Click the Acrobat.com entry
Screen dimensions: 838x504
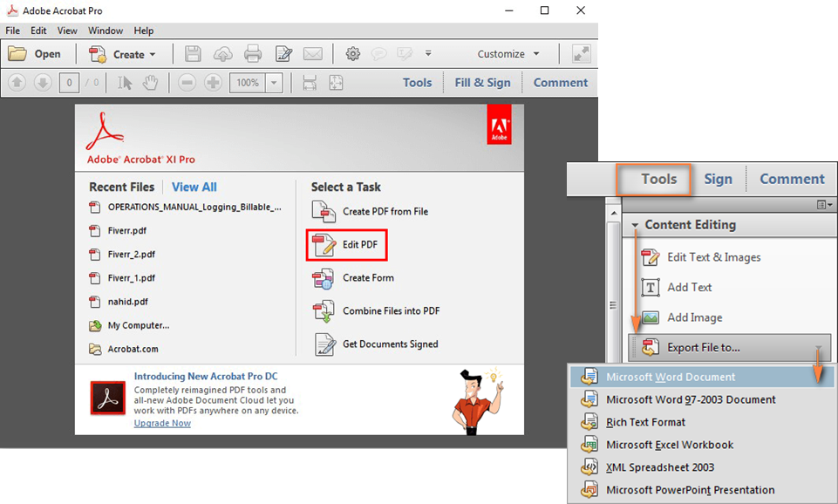pos(124,349)
